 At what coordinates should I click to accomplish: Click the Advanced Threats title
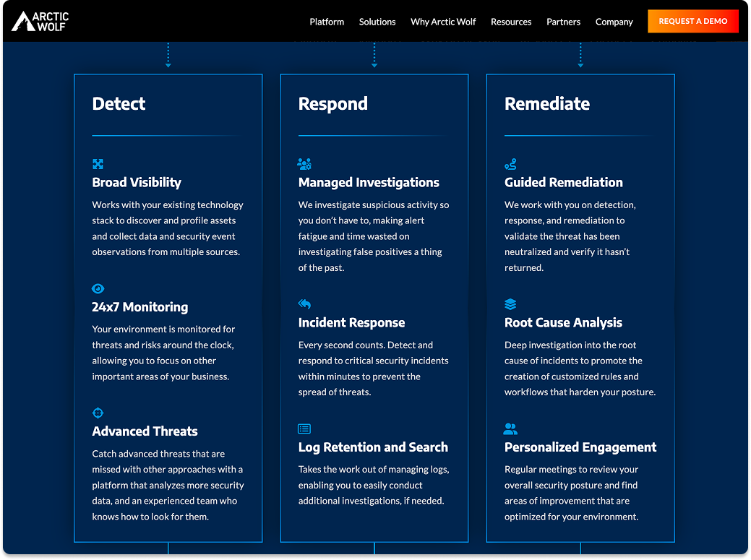[145, 431]
